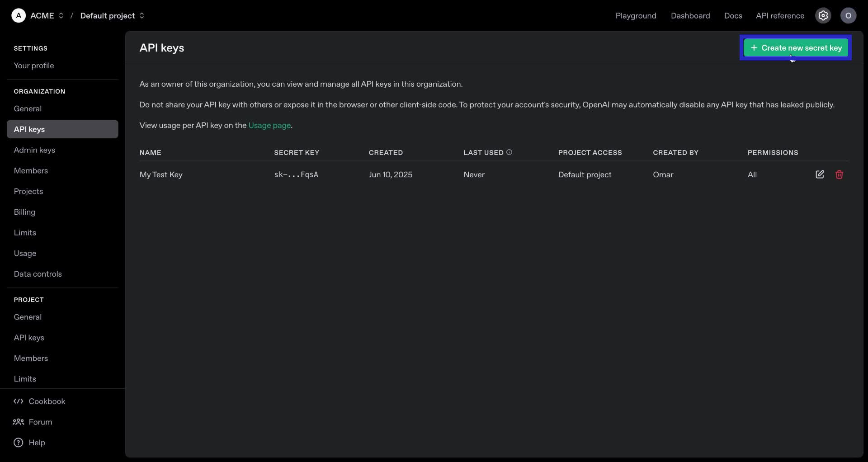This screenshot has height=462, width=868.
Task: Open Members under Project section
Action: pos(31,358)
